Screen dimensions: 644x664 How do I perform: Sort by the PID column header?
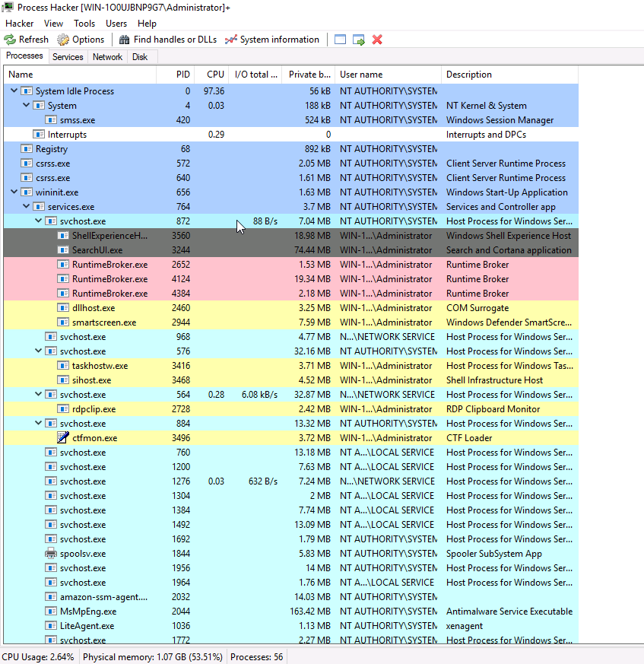tap(176, 75)
